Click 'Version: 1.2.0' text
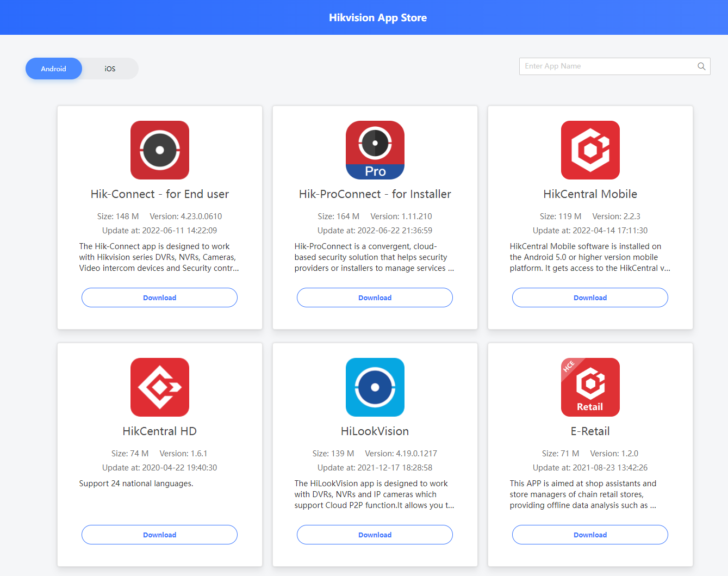This screenshot has height=576, width=728. coord(614,454)
